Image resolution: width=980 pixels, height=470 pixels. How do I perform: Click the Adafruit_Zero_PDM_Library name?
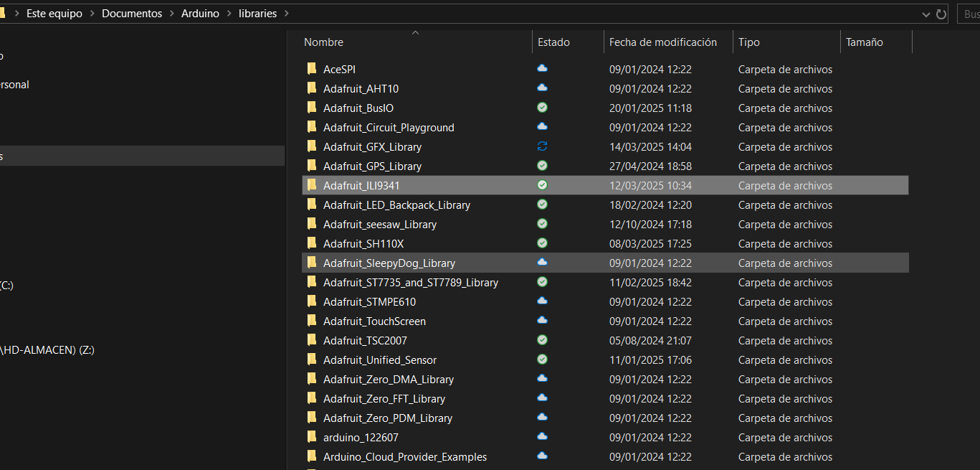click(x=388, y=418)
